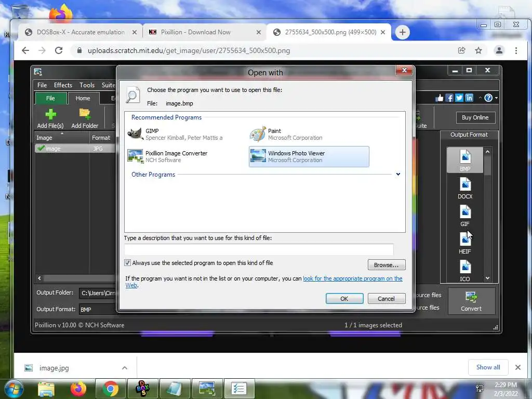This screenshot has height=399, width=532.
Task: Go back with the browser back arrow
Action: (x=25, y=50)
